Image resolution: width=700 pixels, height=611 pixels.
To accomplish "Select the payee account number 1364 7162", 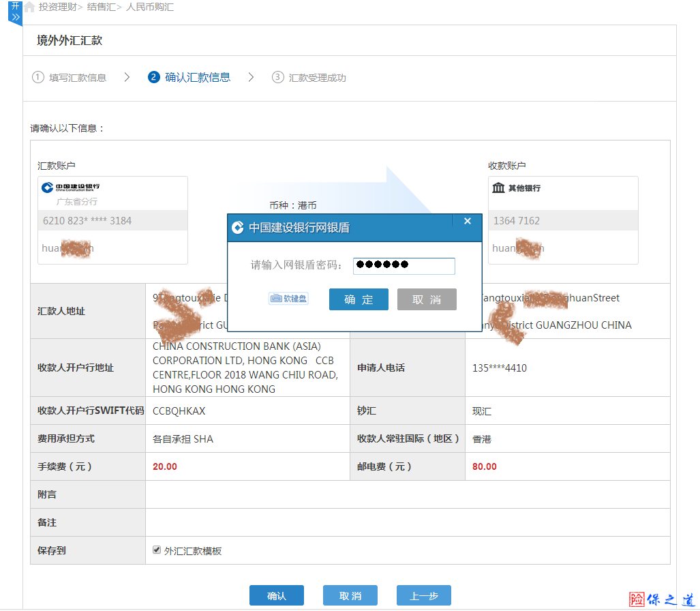I will click(x=517, y=221).
